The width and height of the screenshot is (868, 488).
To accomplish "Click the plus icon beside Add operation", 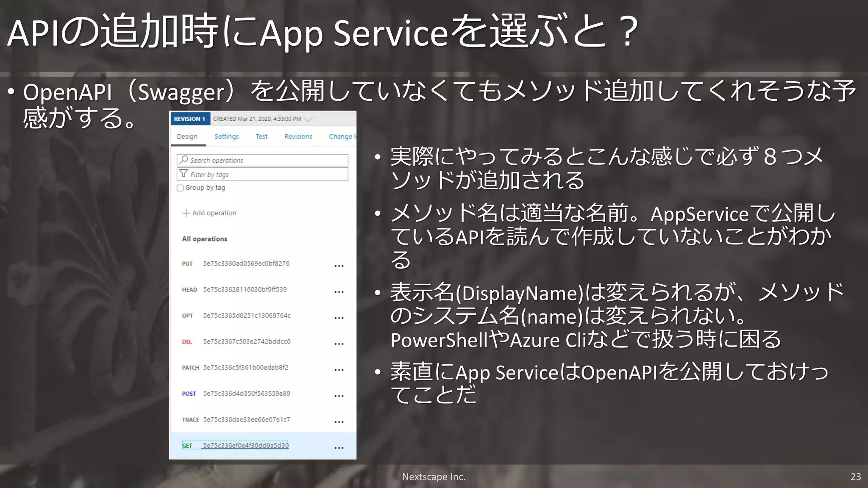I will point(186,213).
